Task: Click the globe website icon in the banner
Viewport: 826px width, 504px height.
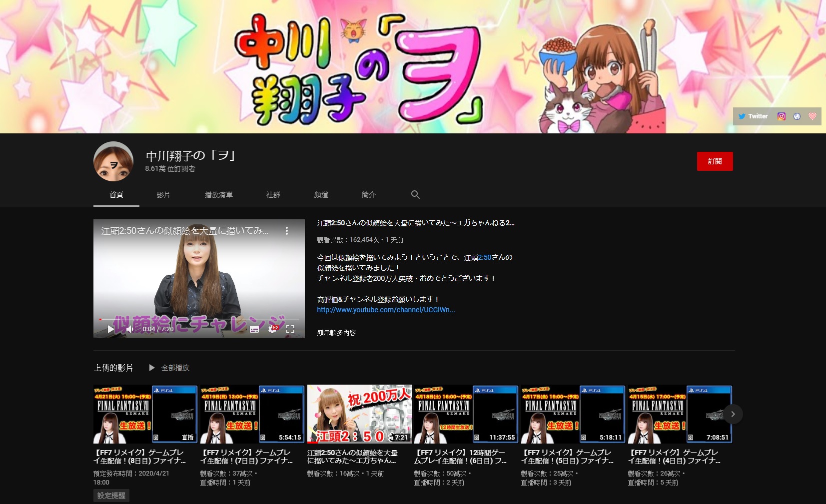Action: [797, 116]
